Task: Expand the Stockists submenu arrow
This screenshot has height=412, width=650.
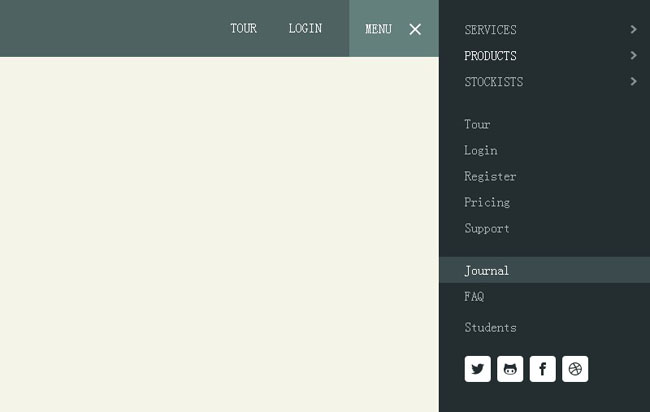Action: 633,82
